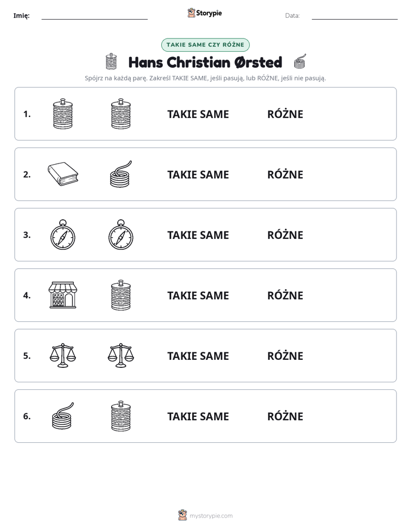
Task: Click the wire coil icon in row 6
Action: tap(63, 416)
